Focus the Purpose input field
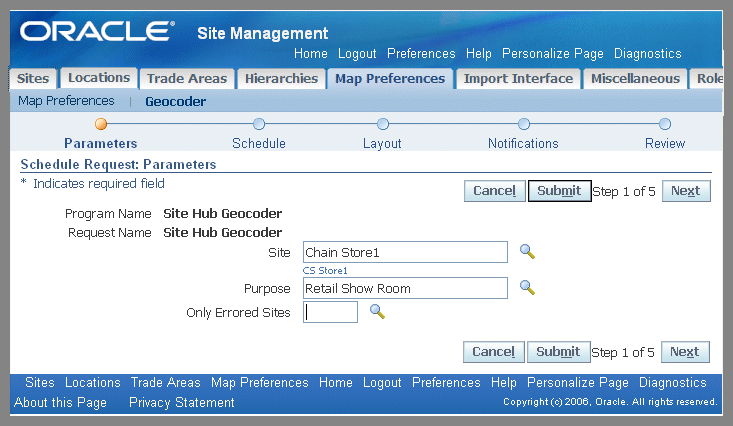733x426 pixels. coord(405,288)
